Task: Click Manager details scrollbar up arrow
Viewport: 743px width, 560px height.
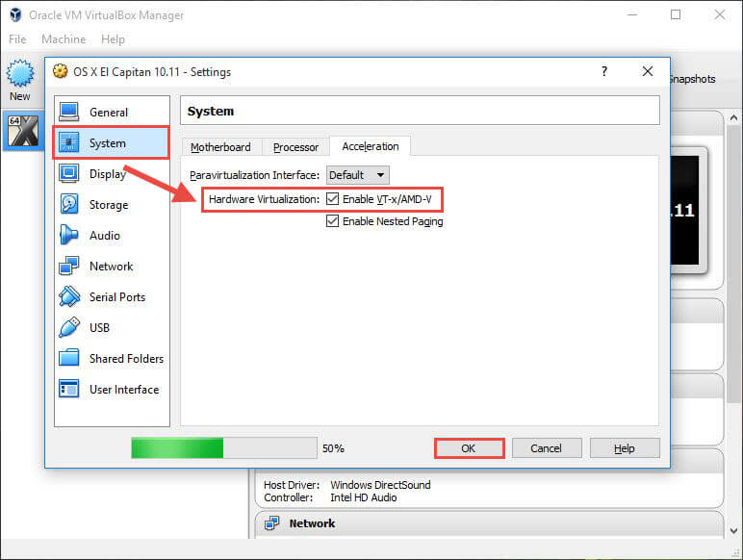Action: (x=733, y=117)
